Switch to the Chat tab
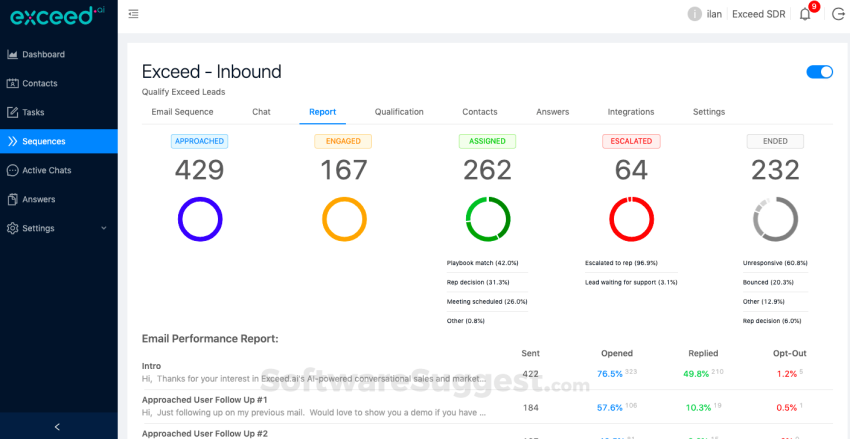Screen dimensions: 850x439 pos(261,112)
